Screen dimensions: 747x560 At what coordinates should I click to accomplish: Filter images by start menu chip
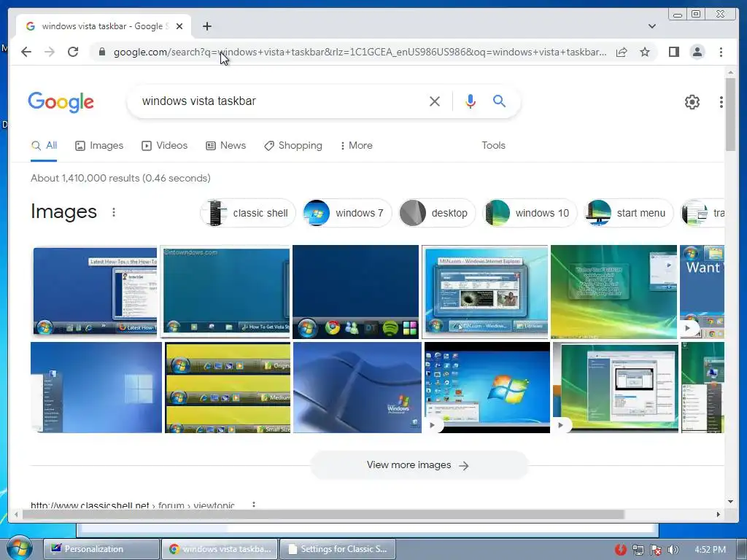pos(628,213)
